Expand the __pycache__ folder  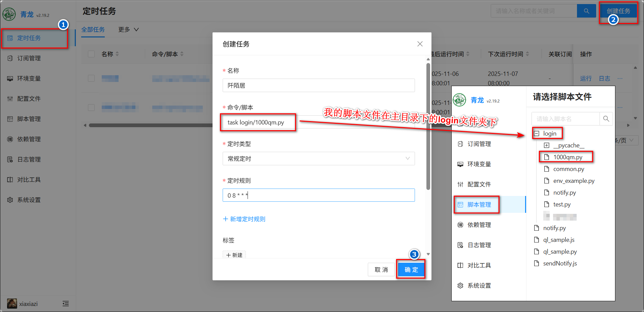547,145
